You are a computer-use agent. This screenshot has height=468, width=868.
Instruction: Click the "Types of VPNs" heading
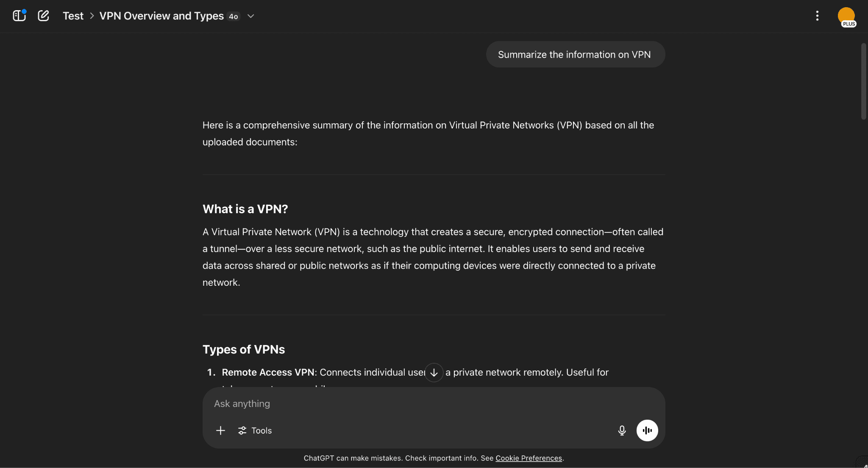[244, 349]
